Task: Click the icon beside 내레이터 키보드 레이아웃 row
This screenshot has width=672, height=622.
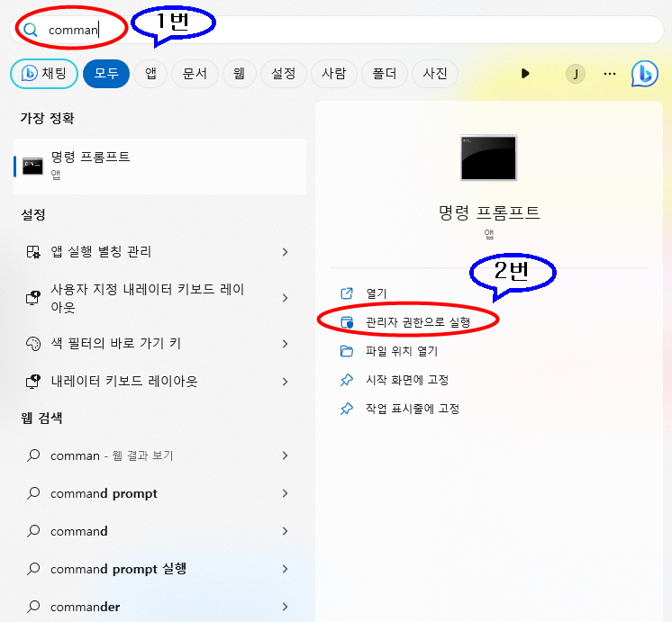Action: 33,382
